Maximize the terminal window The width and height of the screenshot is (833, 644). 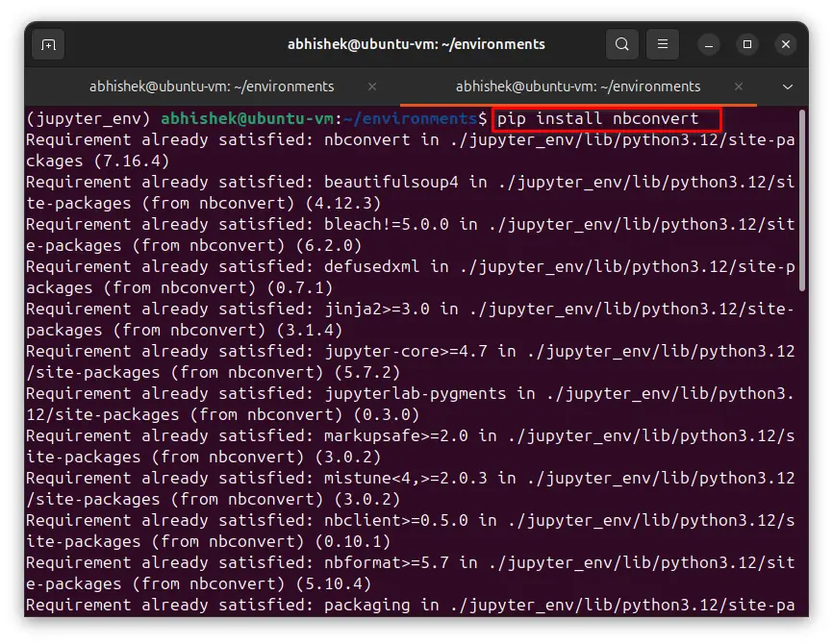(747, 44)
